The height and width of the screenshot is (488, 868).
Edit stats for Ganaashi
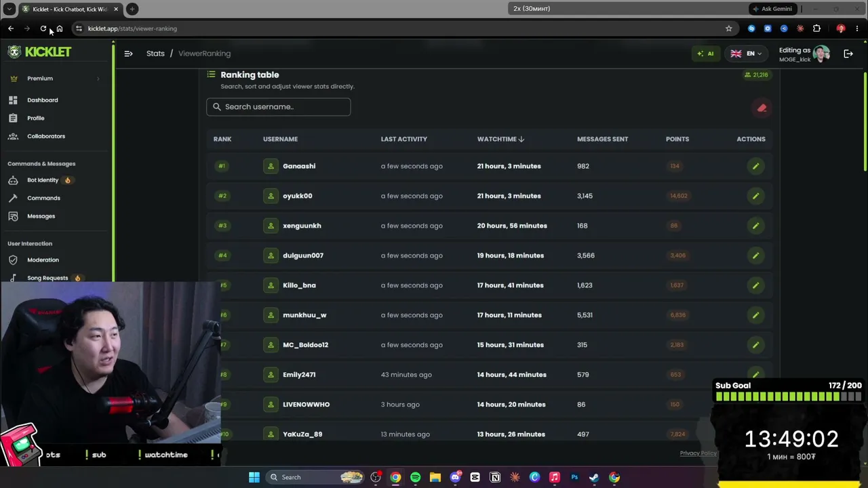755,166
